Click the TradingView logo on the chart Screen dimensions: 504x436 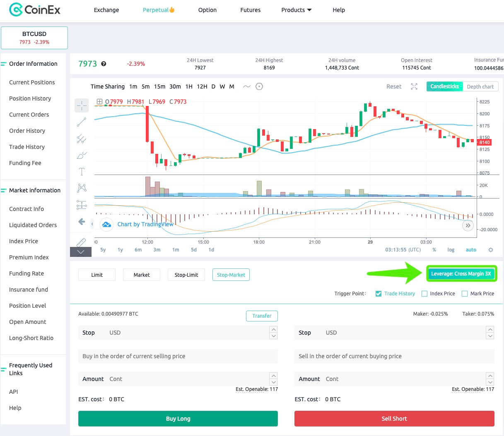coord(107,224)
